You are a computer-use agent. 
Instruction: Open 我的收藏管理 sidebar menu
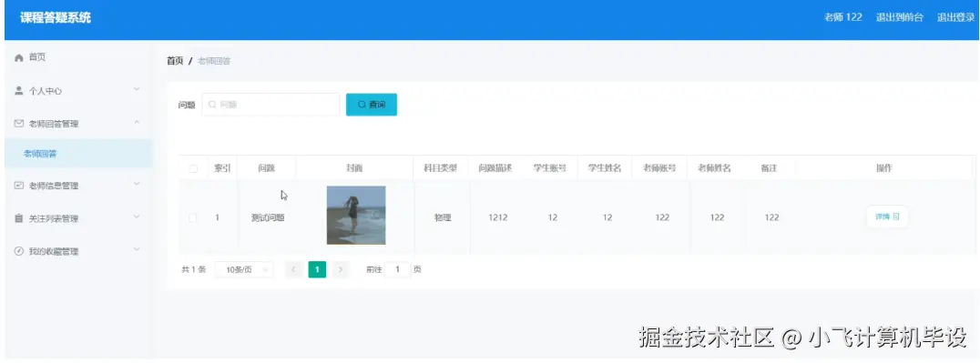pyautogui.click(x=78, y=251)
